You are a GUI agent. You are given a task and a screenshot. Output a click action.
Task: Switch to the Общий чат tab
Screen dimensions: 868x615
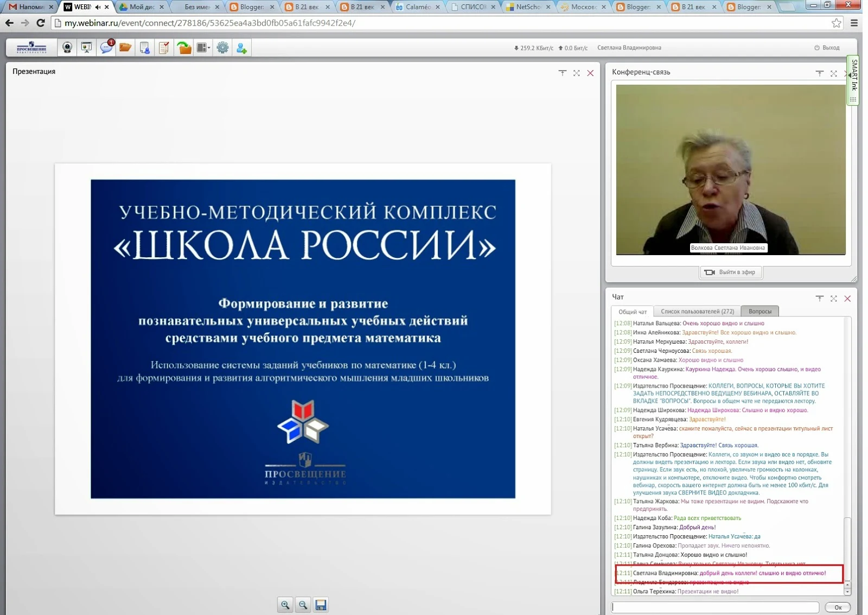(x=633, y=312)
